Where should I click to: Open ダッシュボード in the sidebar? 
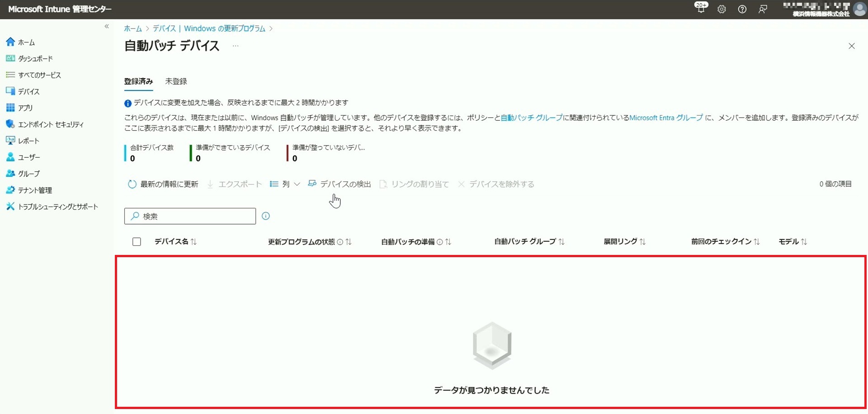[x=29, y=59]
